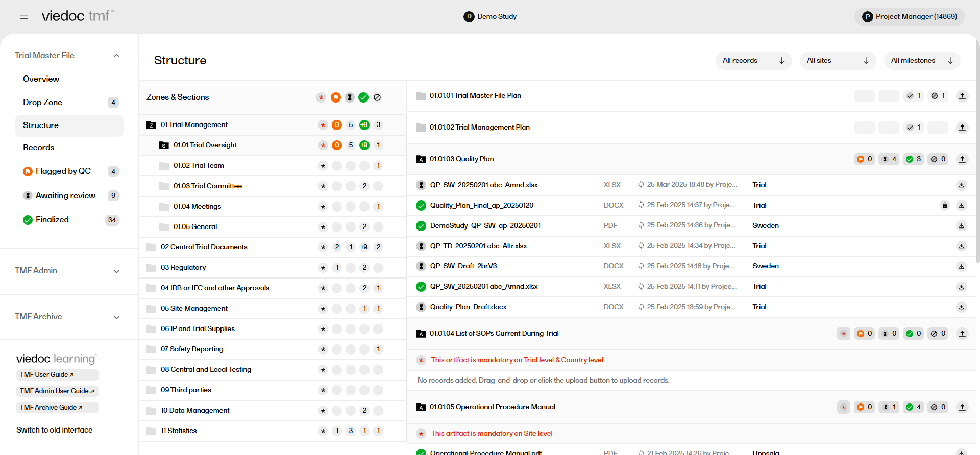Select the 02 Central Trial Documents zone
980x455 pixels.
tap(204, 247)
